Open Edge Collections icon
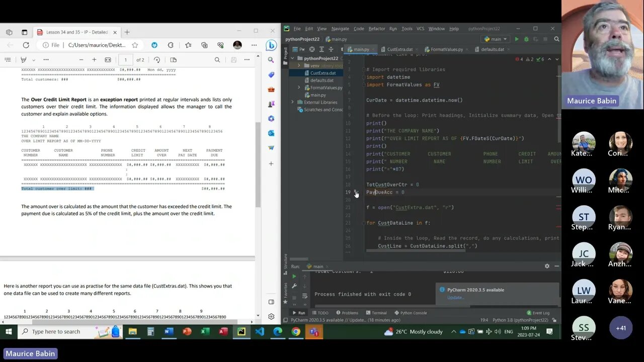The width and height of the screenshot is (644, 362). coord(204,45)
